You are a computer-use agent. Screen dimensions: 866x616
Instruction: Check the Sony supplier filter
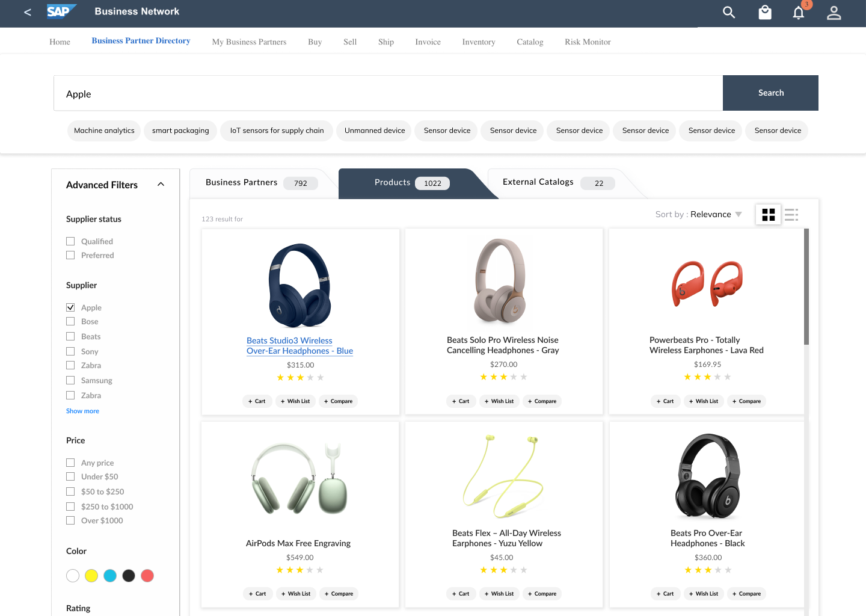click(70, 351)
